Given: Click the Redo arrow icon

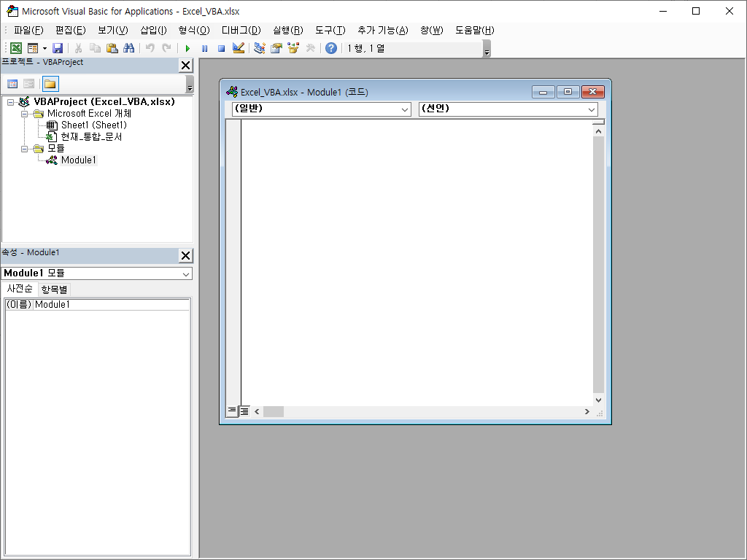Looking at the screenshot, I should (x=167, y=48).
